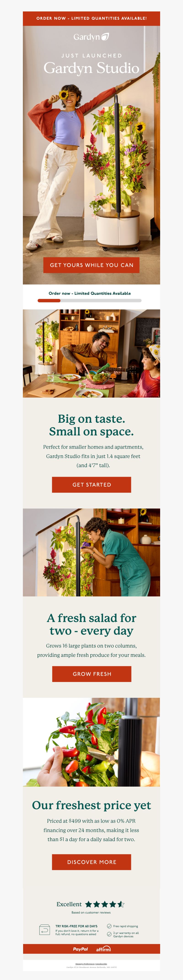This screenshot has height=980, width=183.
Task: Click the ORDER NOW limited quantities top banner
Action: (91, 18)
